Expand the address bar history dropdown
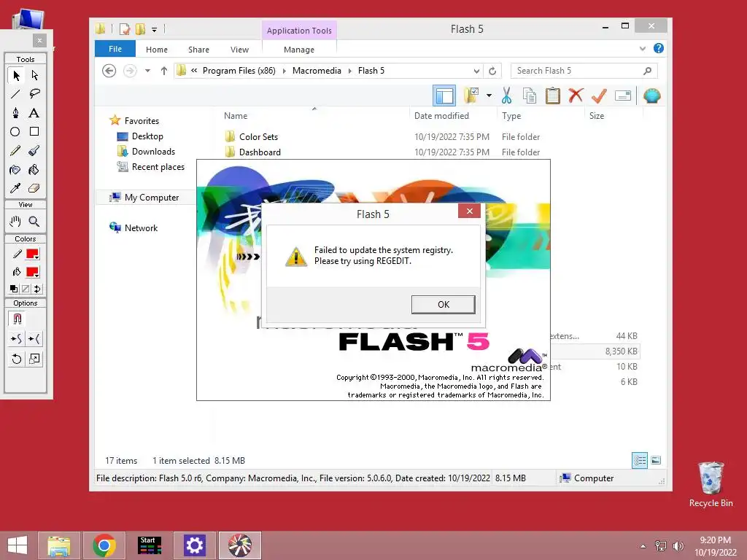 pos(476,71)
